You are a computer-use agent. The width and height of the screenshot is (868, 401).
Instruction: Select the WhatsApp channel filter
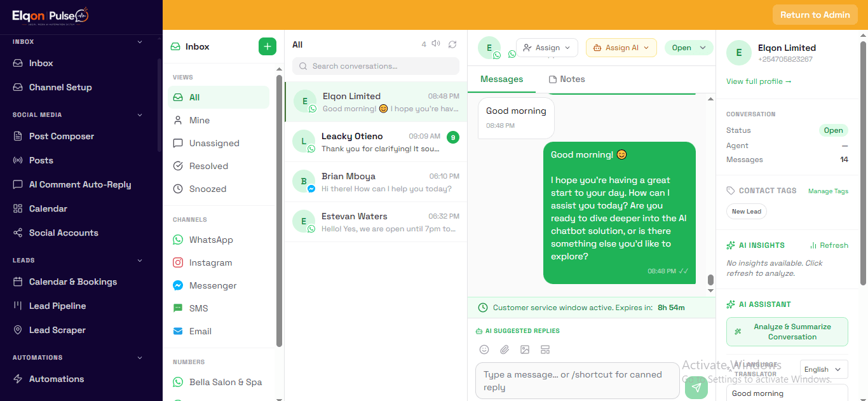pyautogui.click(x=219, y=240)
